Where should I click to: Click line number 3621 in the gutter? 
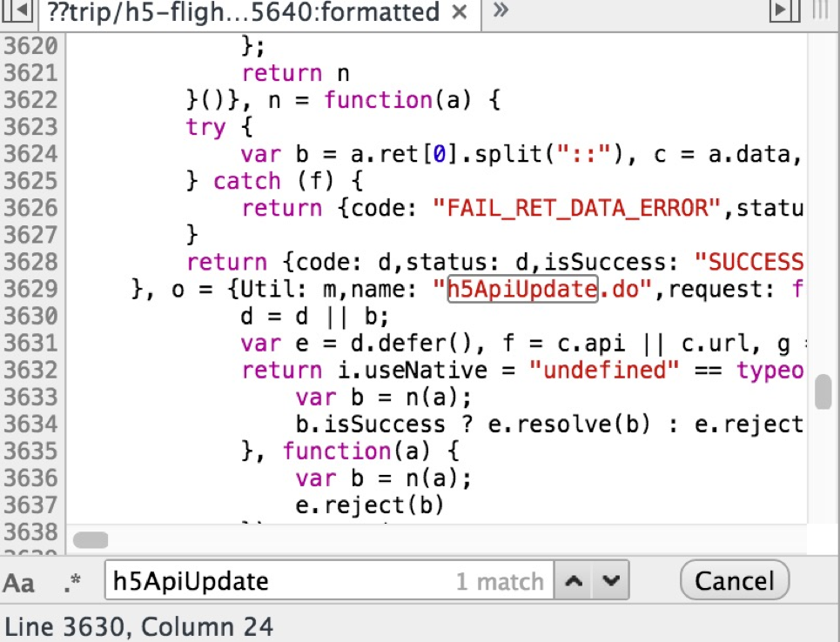coord(31,73)
